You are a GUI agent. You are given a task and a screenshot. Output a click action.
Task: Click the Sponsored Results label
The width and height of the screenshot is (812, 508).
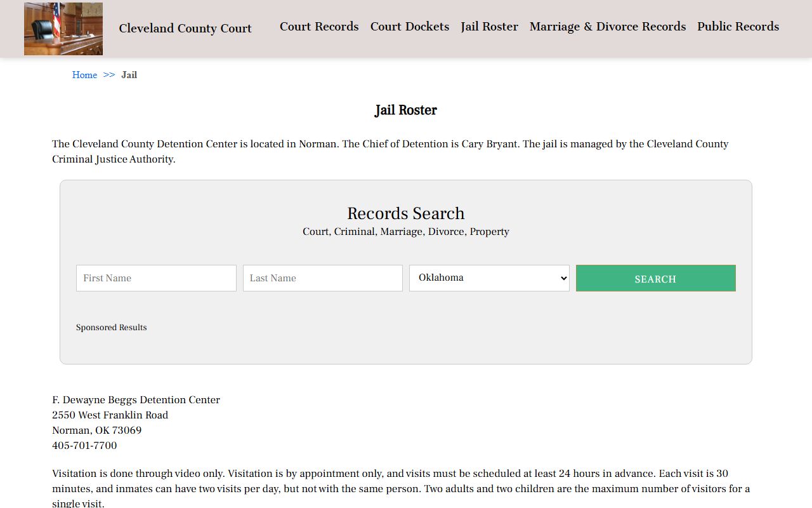pos(112,328)
